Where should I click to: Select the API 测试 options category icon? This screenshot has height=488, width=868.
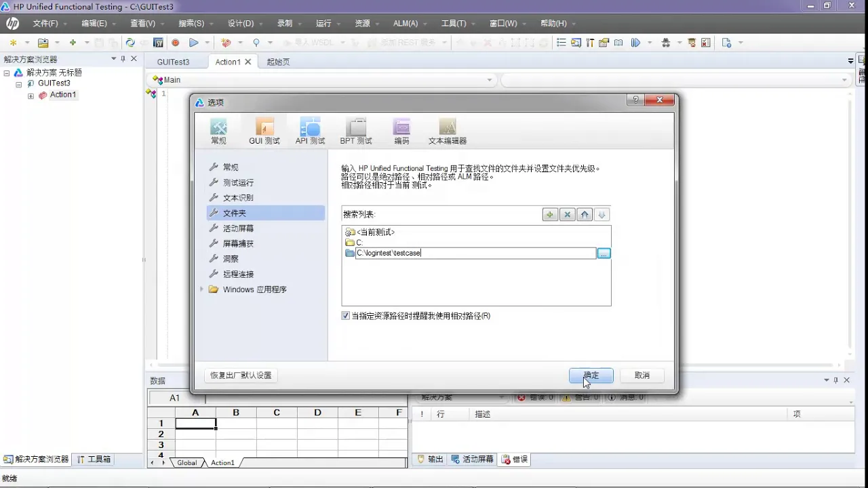click(310, 131)
